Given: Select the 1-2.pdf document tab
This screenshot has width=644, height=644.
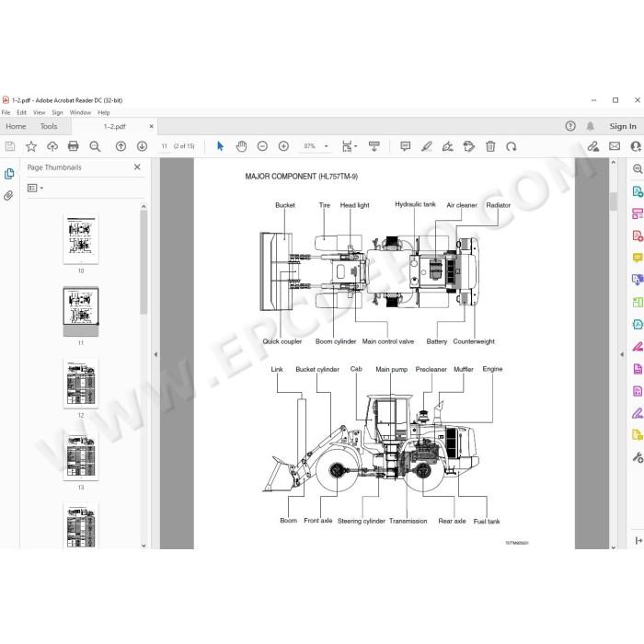Looking at the screenshot, I should click(114, 127).
